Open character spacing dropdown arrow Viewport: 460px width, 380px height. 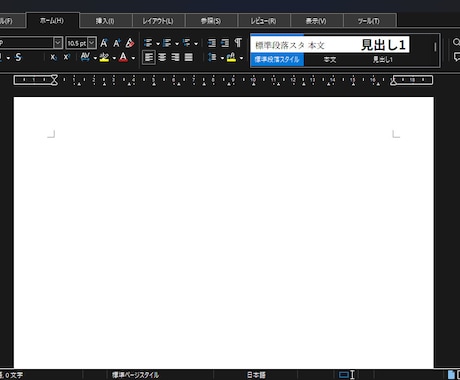click(95, 58)
